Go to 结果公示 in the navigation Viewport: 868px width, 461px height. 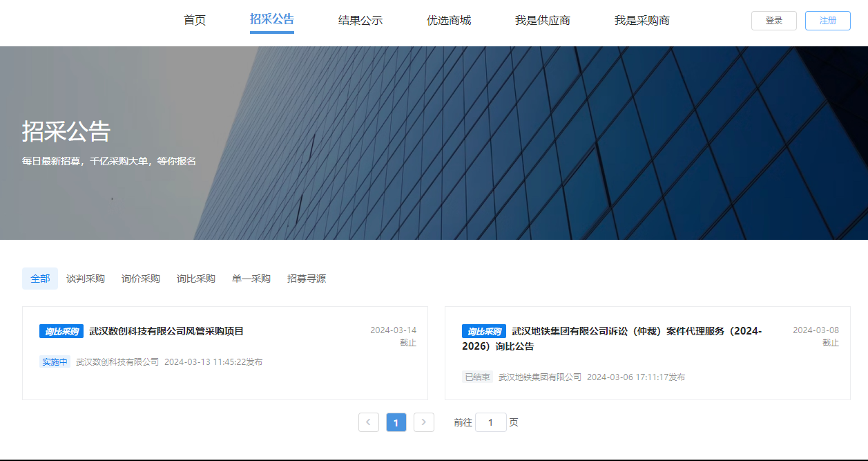pos(360,20)
